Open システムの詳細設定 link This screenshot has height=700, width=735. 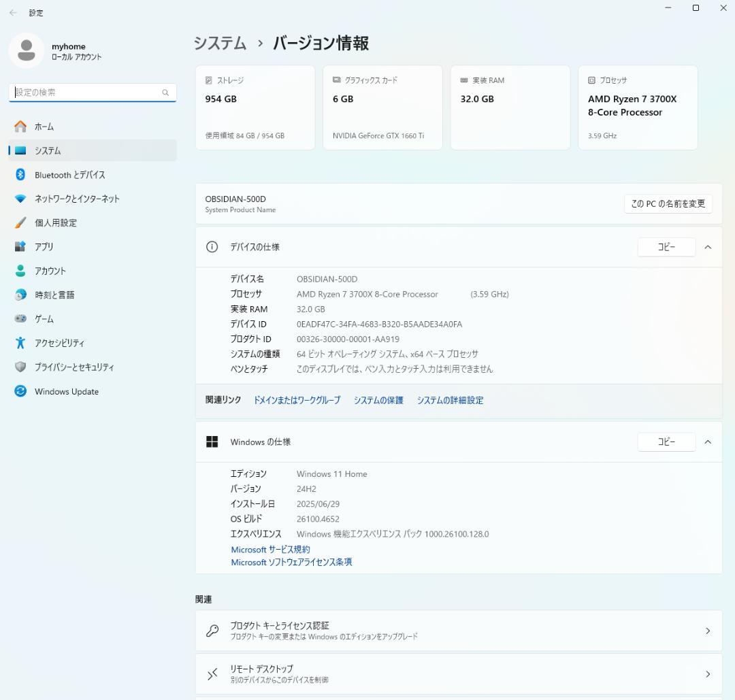tap(450, 400)
